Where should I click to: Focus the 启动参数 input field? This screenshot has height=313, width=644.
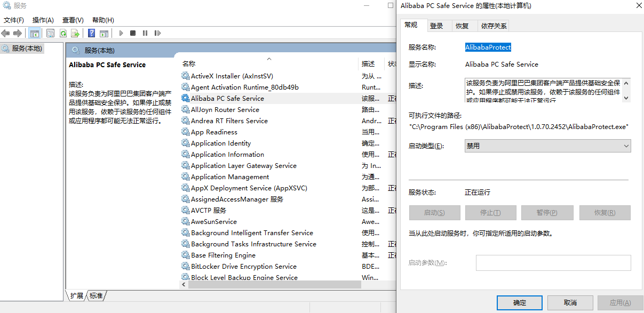(553, 263)
